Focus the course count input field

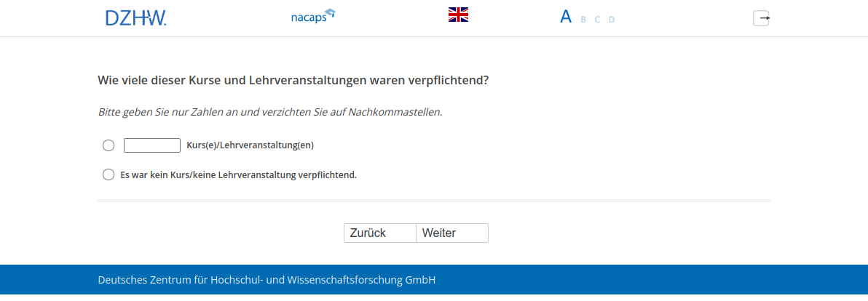[x=152, y=145]
